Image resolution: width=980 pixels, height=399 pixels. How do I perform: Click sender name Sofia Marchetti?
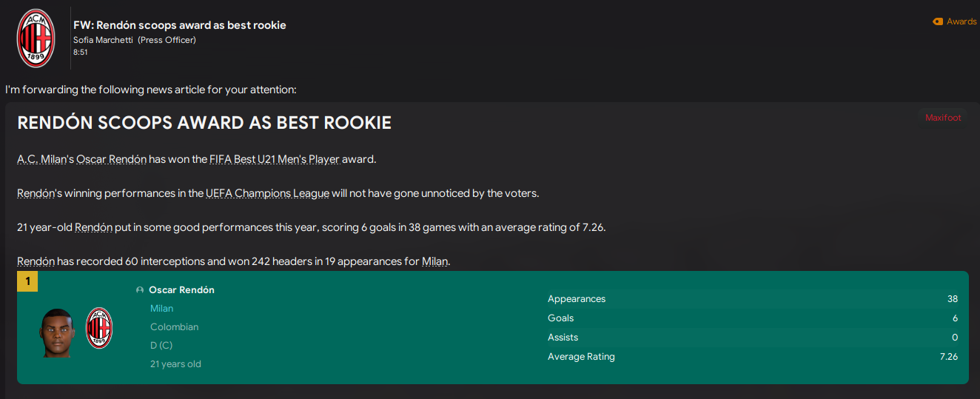tap(104, 40)
